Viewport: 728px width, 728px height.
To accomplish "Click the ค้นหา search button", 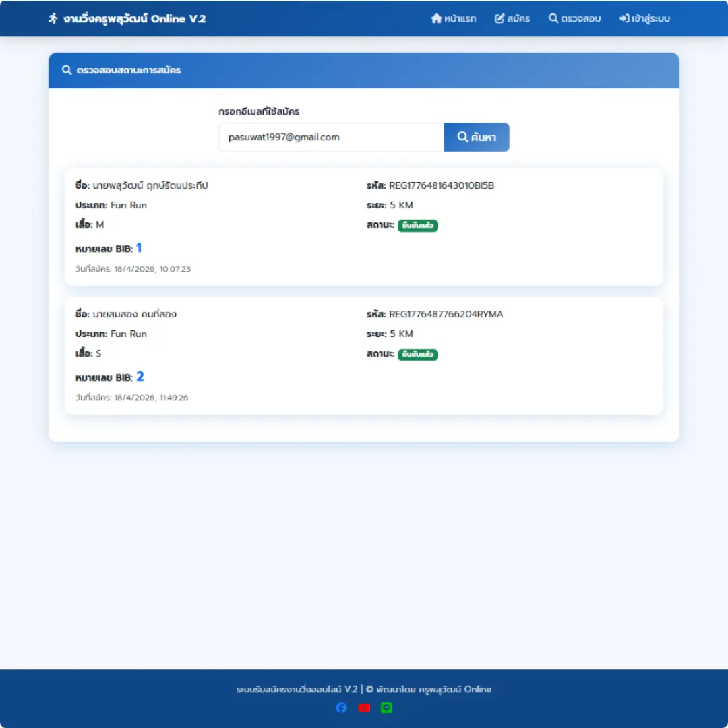I will (477, 137).
